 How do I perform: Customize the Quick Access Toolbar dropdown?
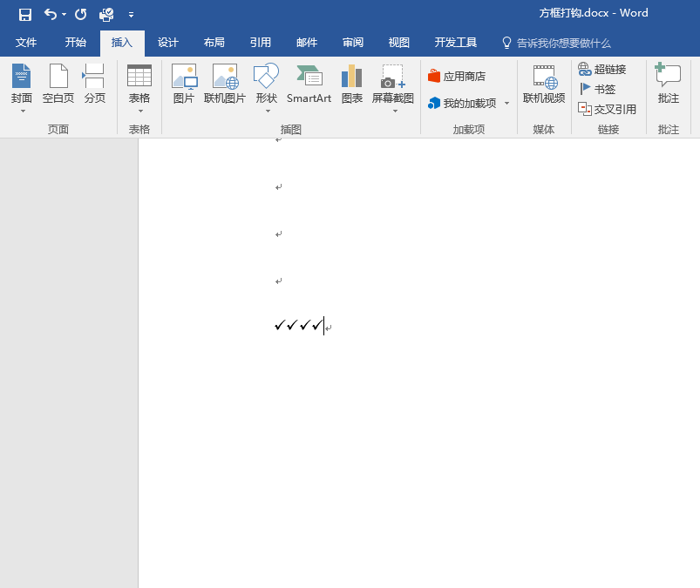[x=132, y=15]
